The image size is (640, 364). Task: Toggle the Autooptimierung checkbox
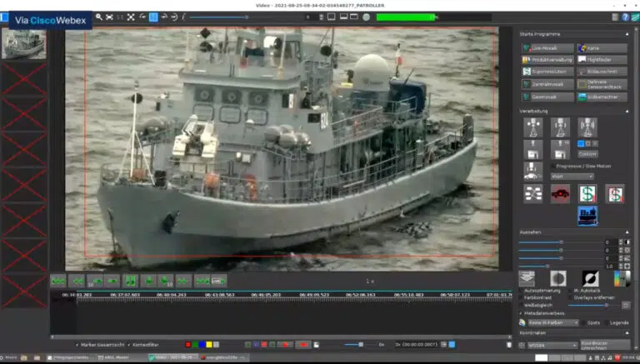521,292
